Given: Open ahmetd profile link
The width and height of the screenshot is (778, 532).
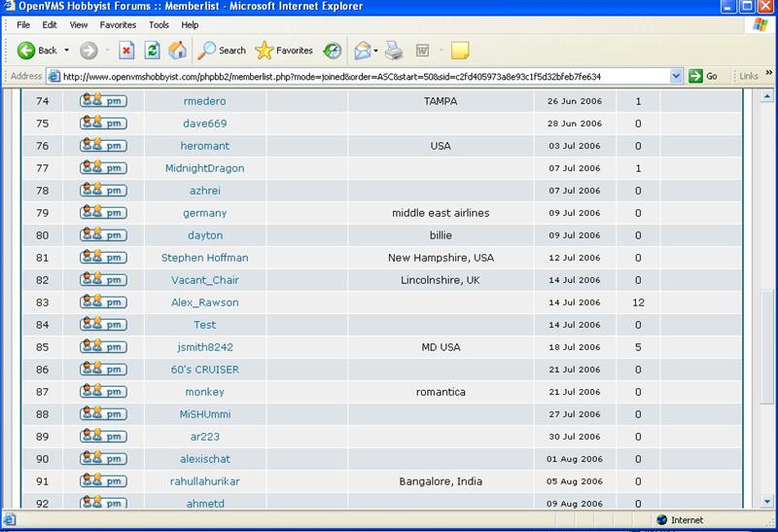Looking at the screenshot, I should pyautogui.click(x=205, y=503).
